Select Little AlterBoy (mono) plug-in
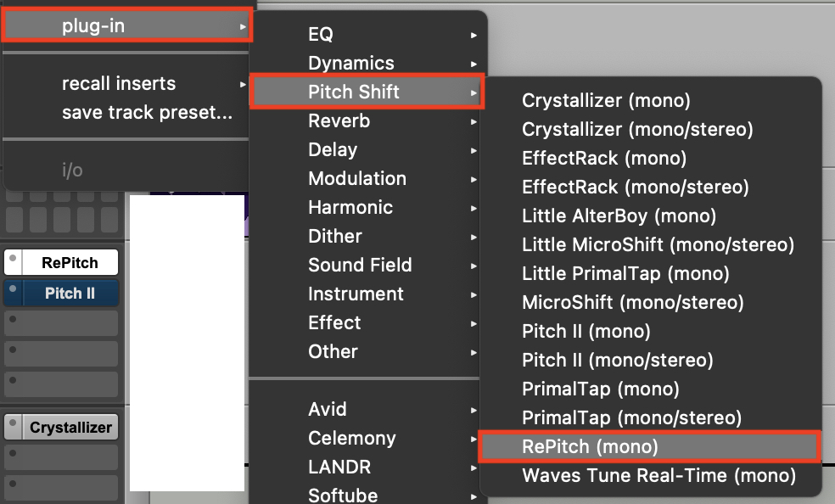 tap(619, 216)
